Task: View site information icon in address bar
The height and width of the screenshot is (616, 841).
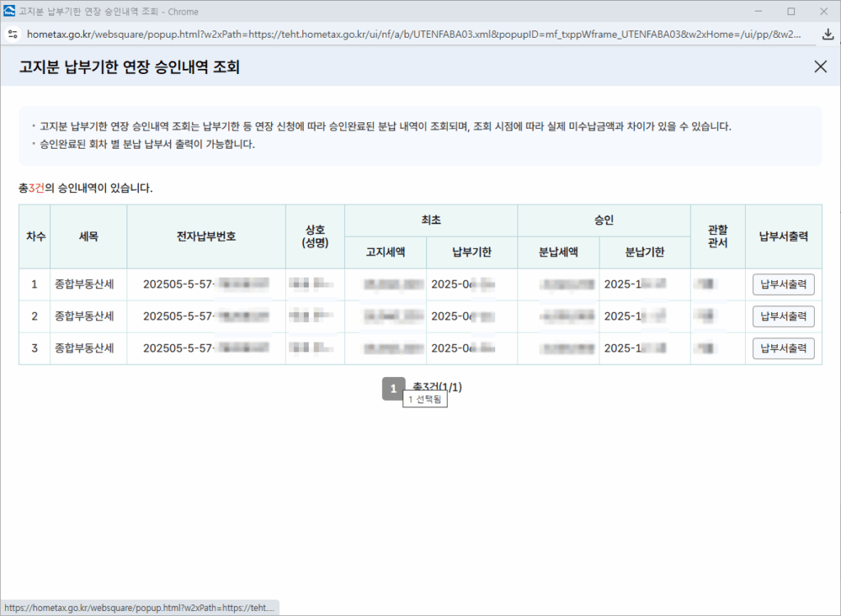Action: pyautogui.click(x=11, y=34)
